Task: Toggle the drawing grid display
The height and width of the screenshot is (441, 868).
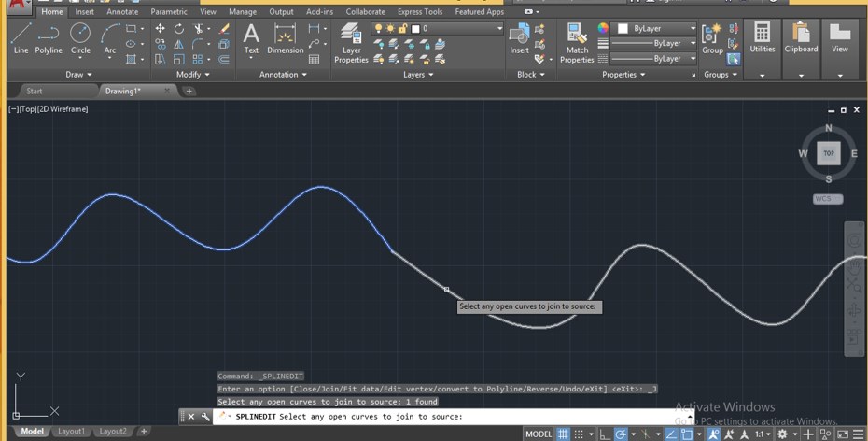Action: [563, 434]
